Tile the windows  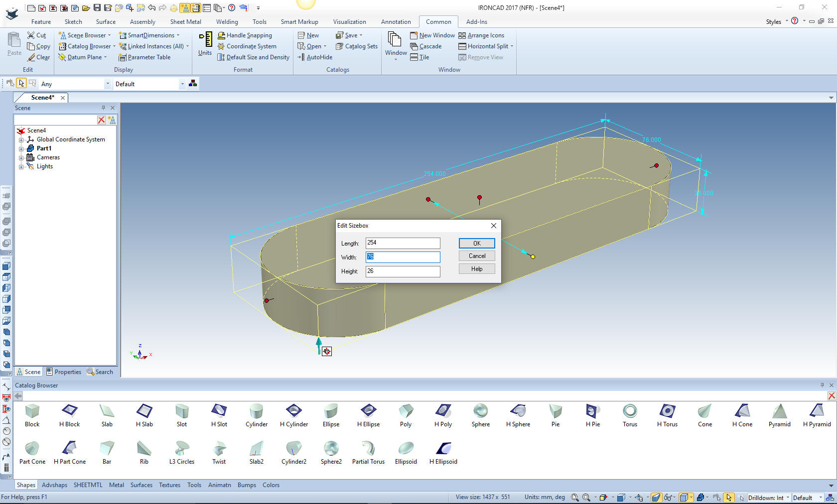tap(419, 57)
